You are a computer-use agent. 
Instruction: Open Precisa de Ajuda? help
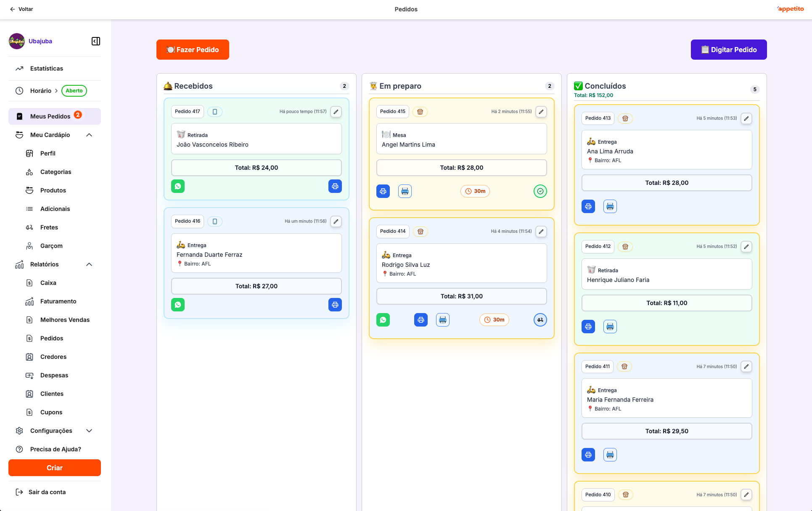click(x=55, y=449)
